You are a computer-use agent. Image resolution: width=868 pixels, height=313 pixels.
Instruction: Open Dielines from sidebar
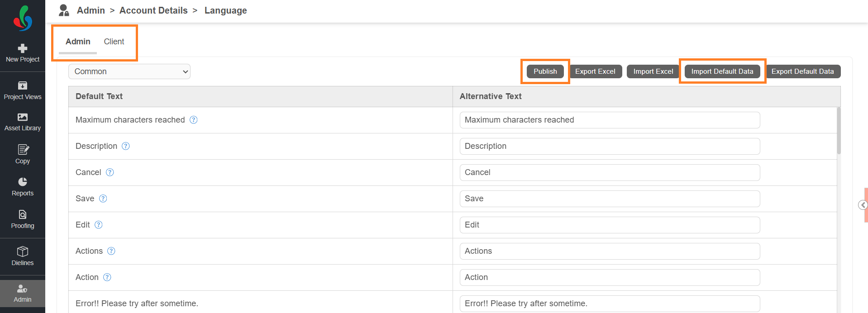click(23, 256)
